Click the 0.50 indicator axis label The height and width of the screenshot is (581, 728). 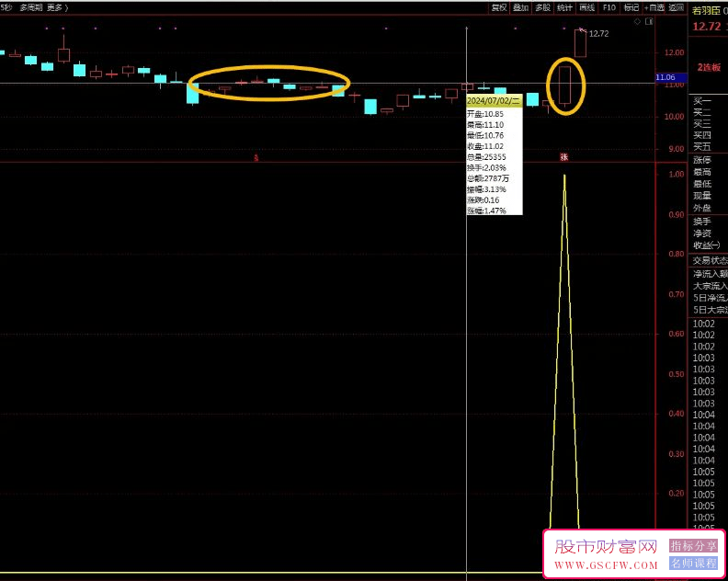pyautogui.click(x=677, y=374)
